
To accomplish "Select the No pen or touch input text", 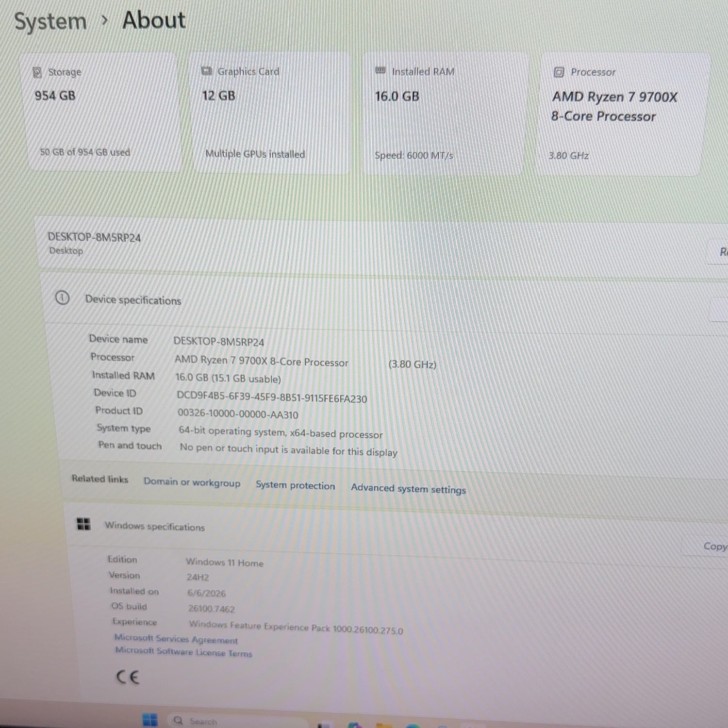I will (288, 449).
